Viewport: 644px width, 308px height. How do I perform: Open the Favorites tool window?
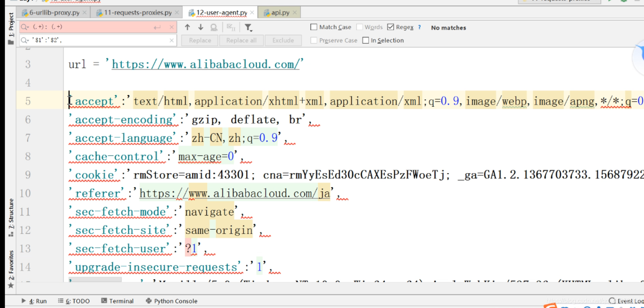tap(11, 269)
